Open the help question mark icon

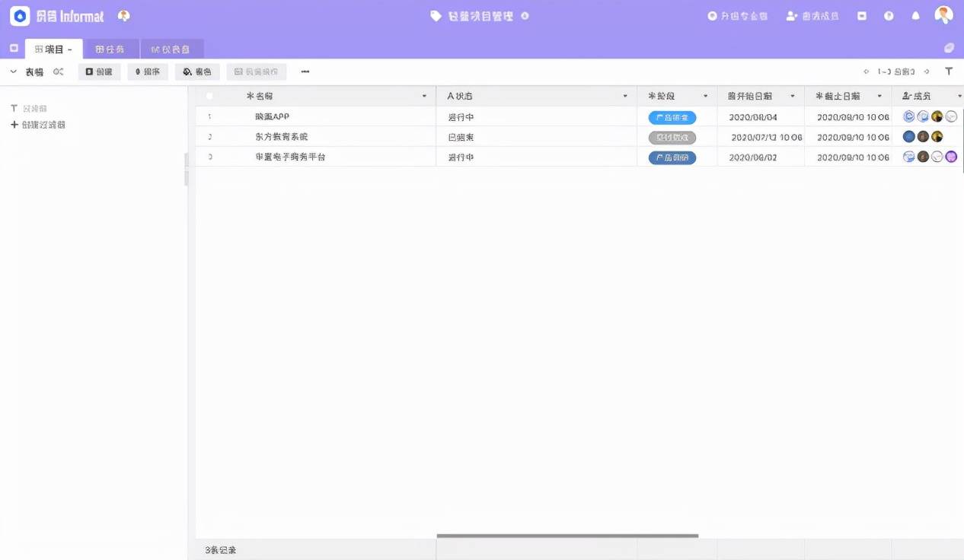click(889, 15)
